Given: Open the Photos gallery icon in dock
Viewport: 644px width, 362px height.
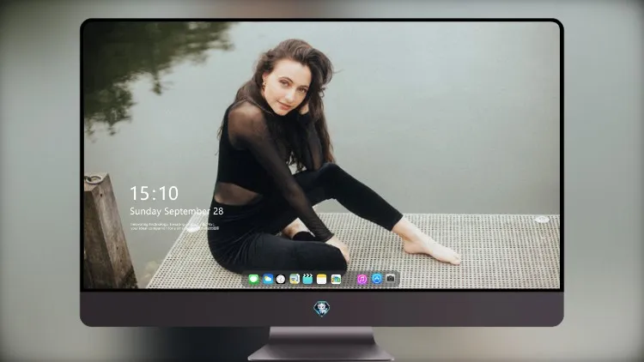Looking at the screenshot, I should click(x=336, y=279).
